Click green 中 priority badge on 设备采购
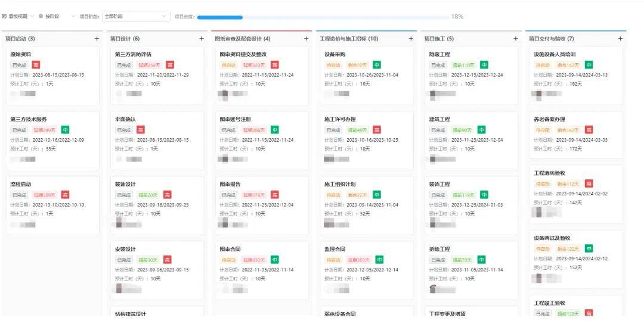The width and height of the screenshot is (644, 321). 377,65
